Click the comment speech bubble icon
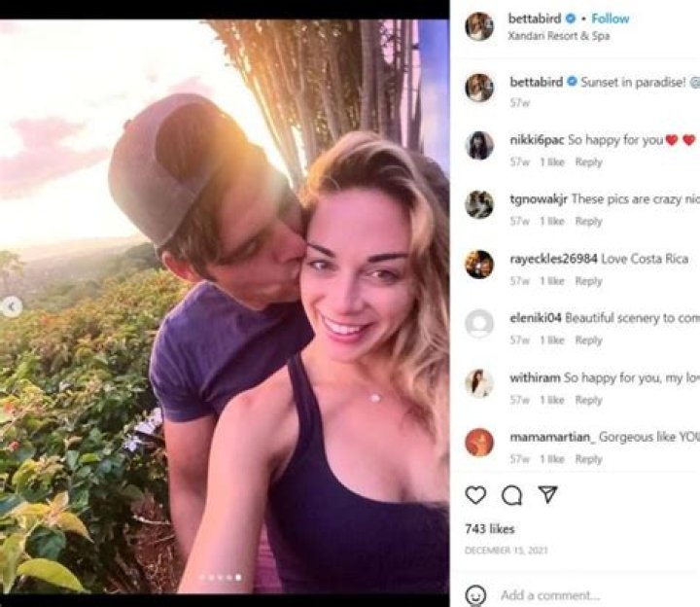This screenshot has width=700, height=607. [511, 495]
